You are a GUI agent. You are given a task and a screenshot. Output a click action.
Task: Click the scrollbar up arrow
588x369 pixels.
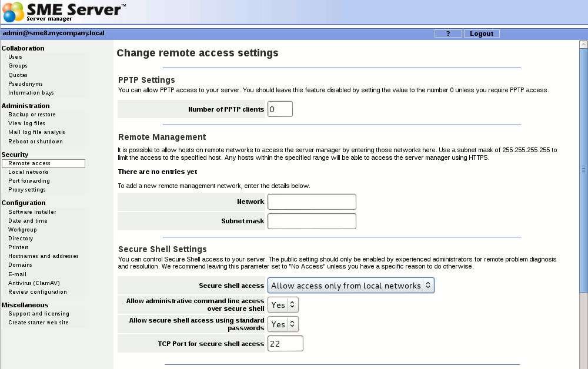pyautogui.click(x=583, y=45)
